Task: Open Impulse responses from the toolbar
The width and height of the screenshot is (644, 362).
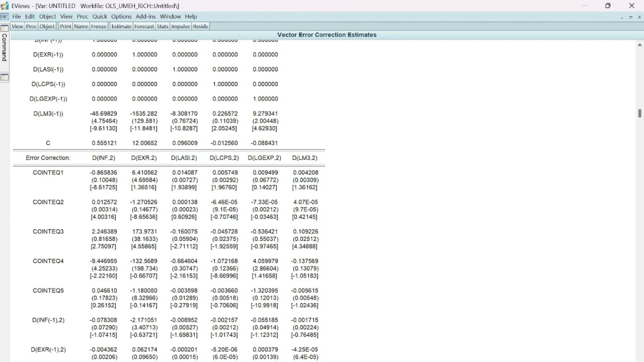Action: coord(181,26)
